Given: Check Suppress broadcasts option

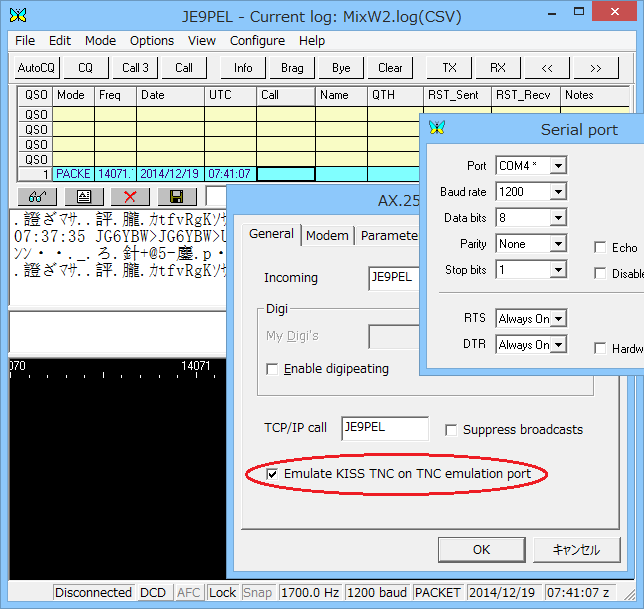Looking at the screenshot, I should point(451,430).
